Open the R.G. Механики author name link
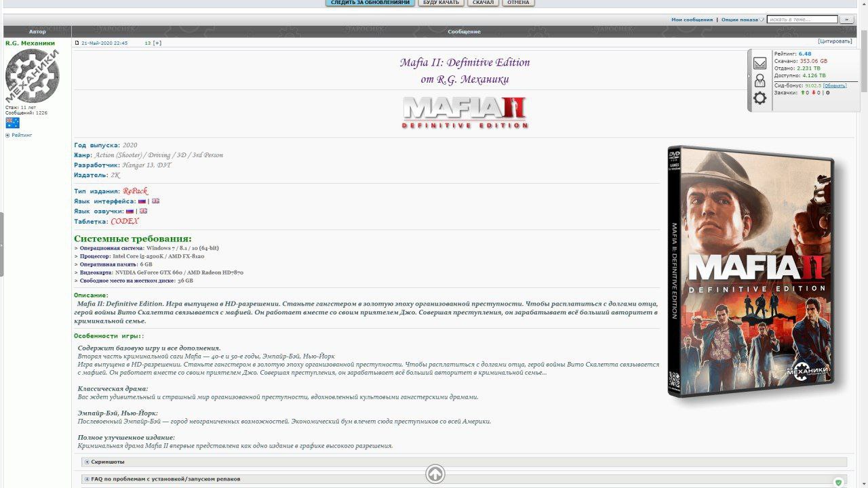Viewport: 868px width, 488px height. coord(30,43)
